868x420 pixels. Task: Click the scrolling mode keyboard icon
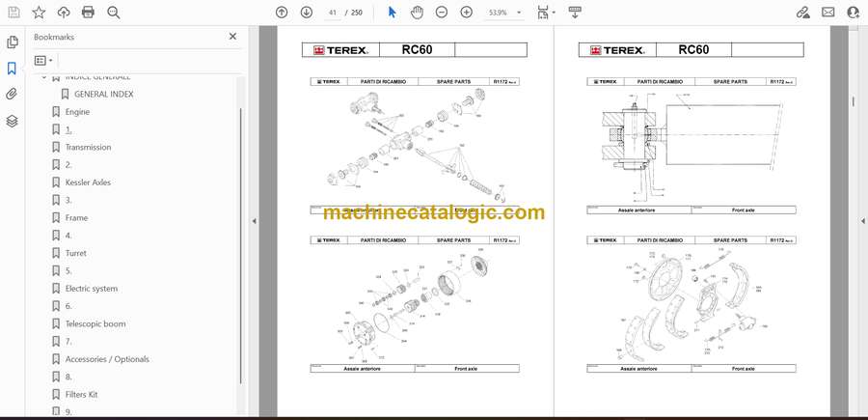click(x=575, y=13)
